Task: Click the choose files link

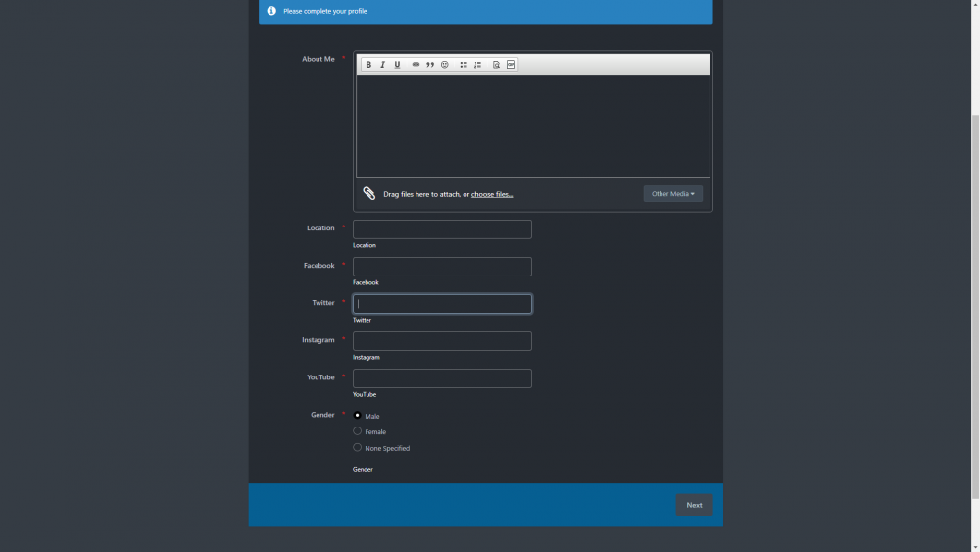Action: [x=491, y=194]
